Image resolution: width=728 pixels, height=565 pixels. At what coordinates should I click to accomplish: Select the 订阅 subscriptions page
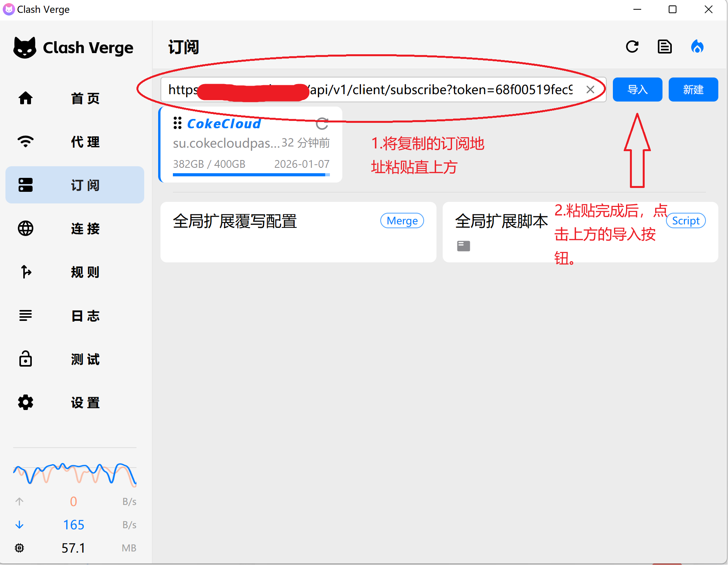(75, 185)
